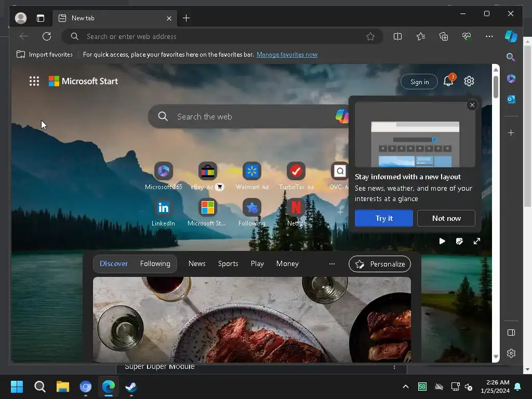Open the LinkedIn quick link
Viewport: 532px width, 399px height.
click(x=163, y=212)
